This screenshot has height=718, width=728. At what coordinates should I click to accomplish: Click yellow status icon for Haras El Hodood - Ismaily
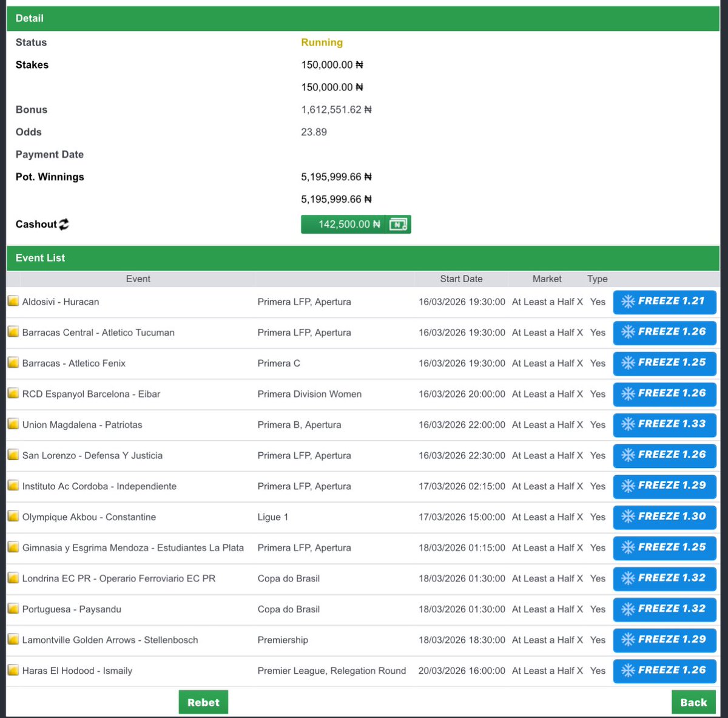[13, 670]
